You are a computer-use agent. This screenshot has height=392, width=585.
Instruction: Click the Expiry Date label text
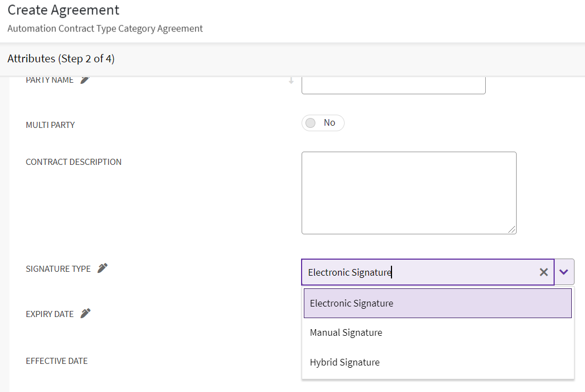(50, 314)
